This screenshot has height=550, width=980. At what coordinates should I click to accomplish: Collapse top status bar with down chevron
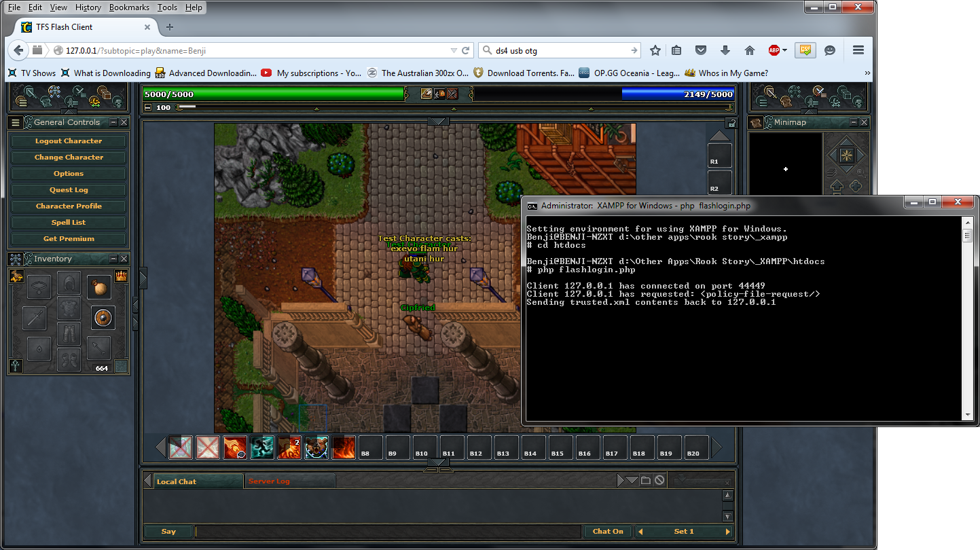point(438,122)
